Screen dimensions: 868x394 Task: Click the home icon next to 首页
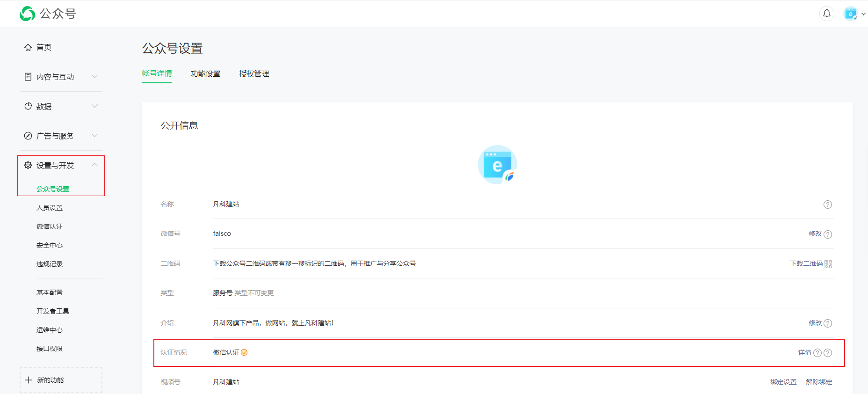[28, 47]
